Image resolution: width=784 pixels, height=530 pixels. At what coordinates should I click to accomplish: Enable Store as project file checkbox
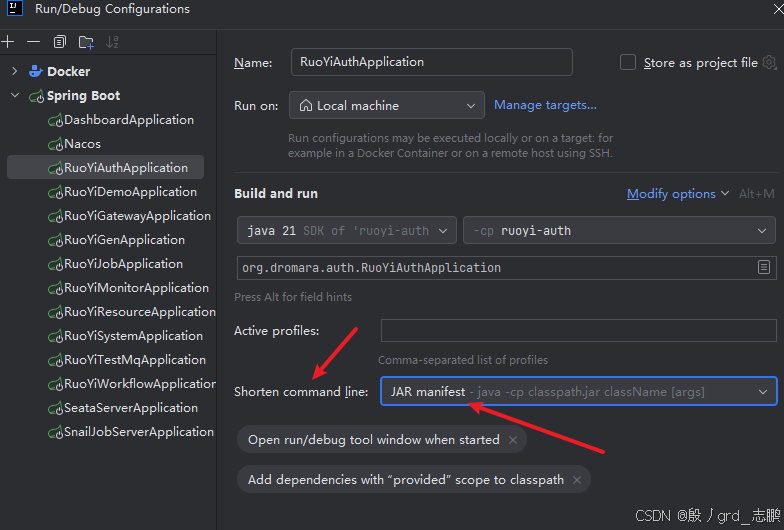pyautogui.click(x=628, y=62)
